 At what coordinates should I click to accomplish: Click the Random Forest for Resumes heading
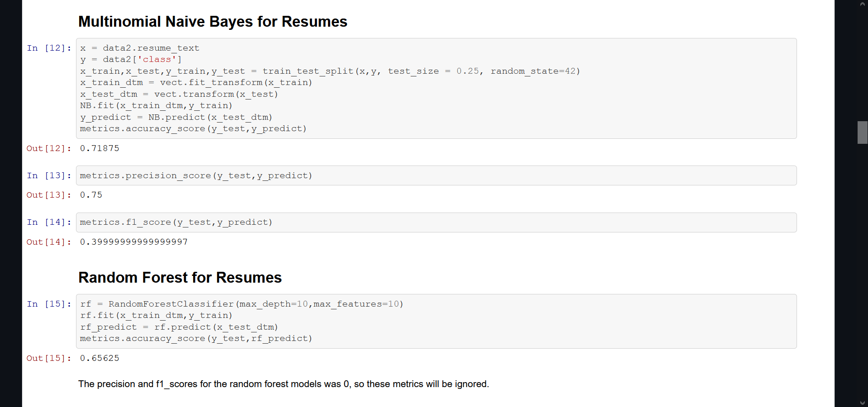coord(180,278)
